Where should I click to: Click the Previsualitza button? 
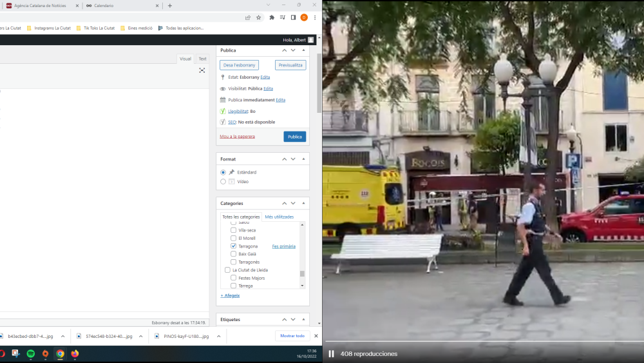[x=290, y=65]
